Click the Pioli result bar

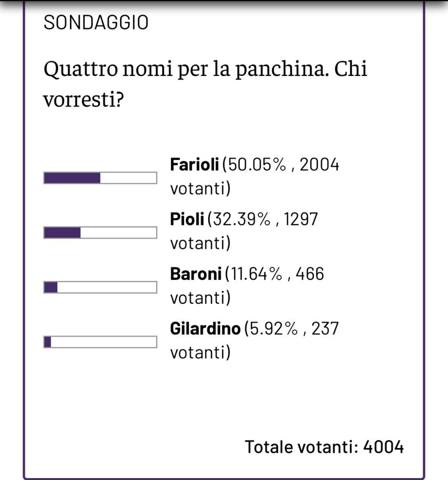tap(100, 232)
